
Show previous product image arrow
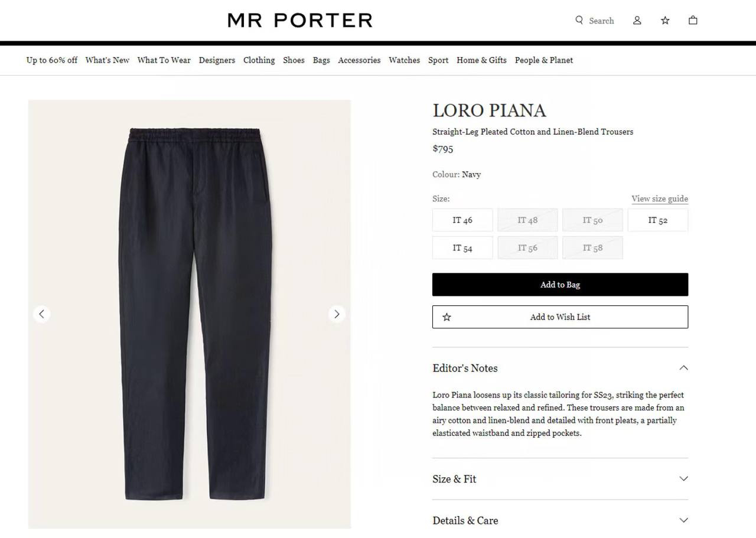click(x=41, y=314)
